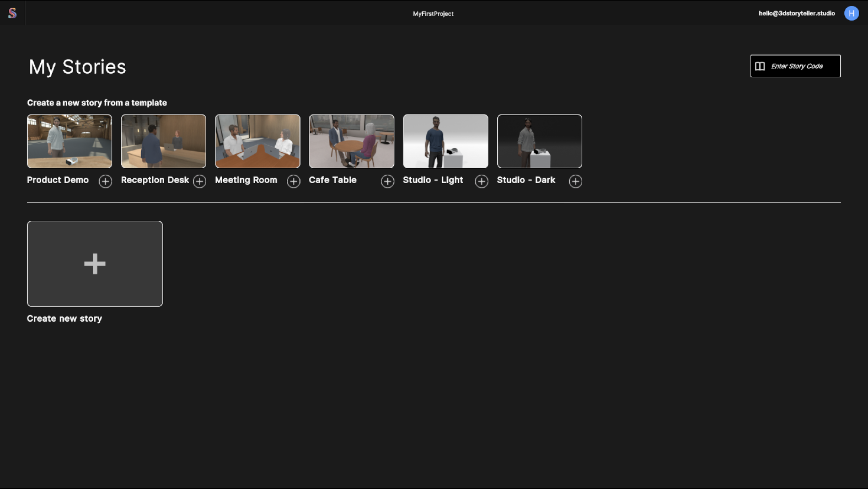This screenshot has height=489, width=868.
Task: Choose the Studio - Dark thumbnail
Action: (x=540, y=141)
